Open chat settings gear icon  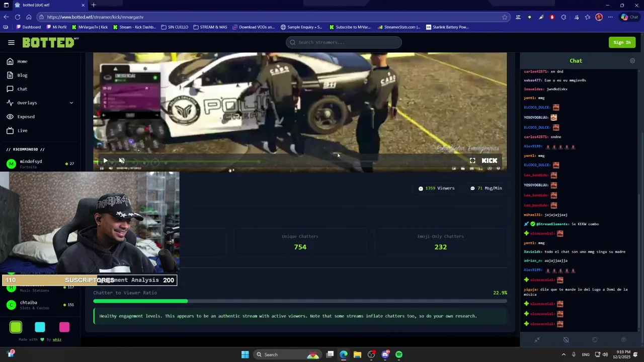[632, 61]
